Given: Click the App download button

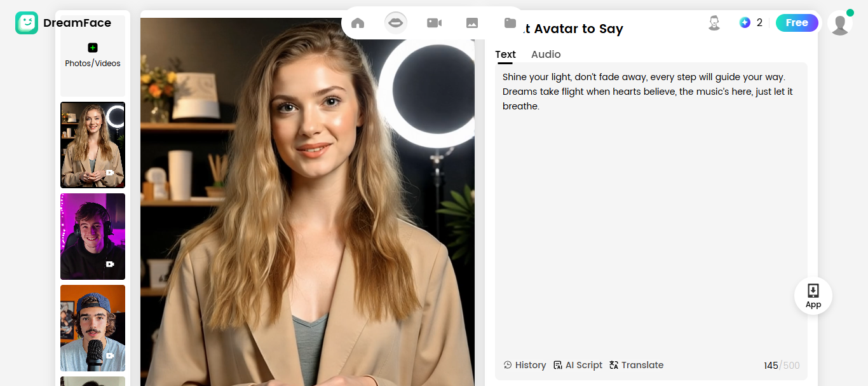Looking at the screenshot, I should click(x=813, y=296).
